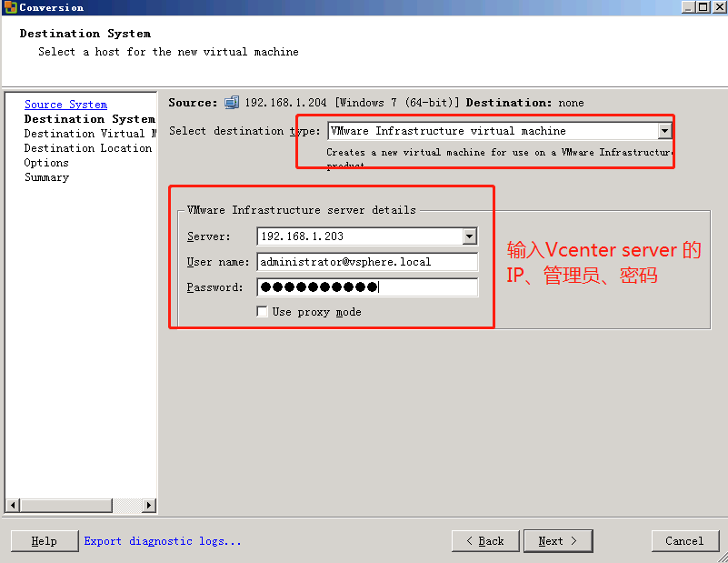This screenshot has height=563, width=728.
Task: Maximize the Conversion window
Action: pyautogui.click(x=703, y=7)
